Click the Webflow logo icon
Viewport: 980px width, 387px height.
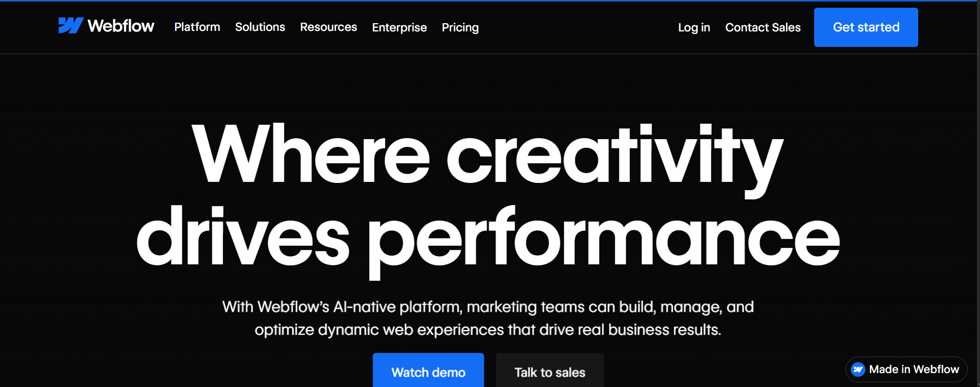click(x=71, y=26)
